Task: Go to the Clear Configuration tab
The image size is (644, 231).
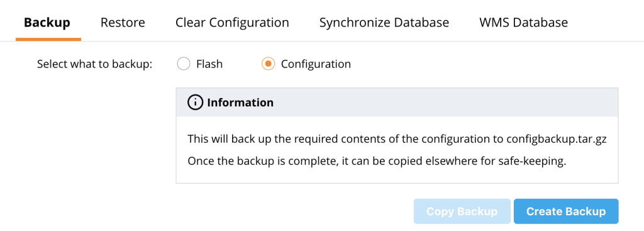Action: [x=232, y=22]
